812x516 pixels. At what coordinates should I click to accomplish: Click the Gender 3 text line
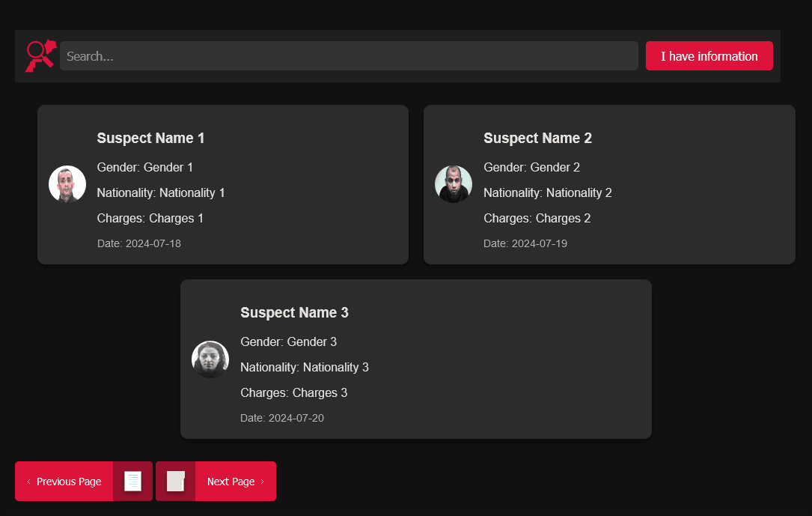click(x=289, y=342)
